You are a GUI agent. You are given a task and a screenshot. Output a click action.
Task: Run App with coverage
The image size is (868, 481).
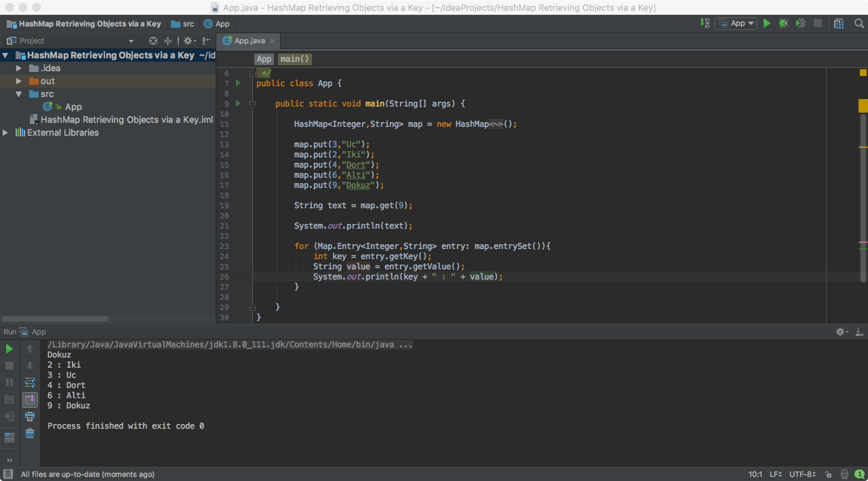800,22
